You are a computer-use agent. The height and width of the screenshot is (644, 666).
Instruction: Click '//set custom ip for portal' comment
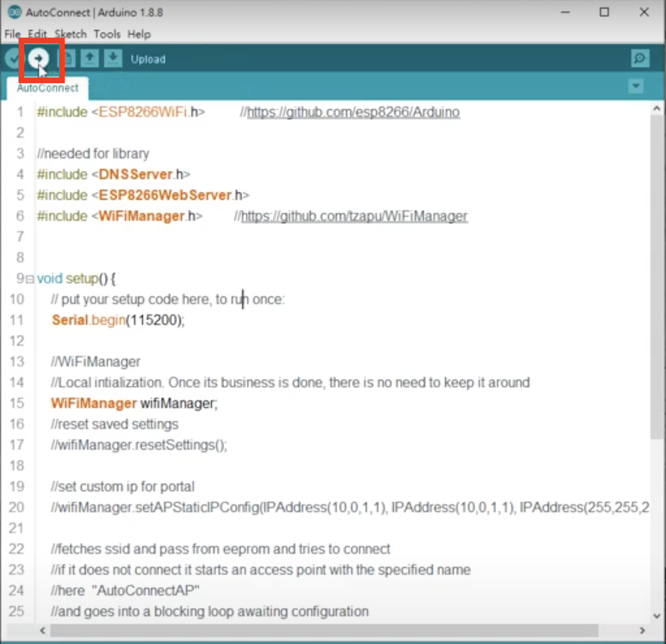(x=123, y=486)
